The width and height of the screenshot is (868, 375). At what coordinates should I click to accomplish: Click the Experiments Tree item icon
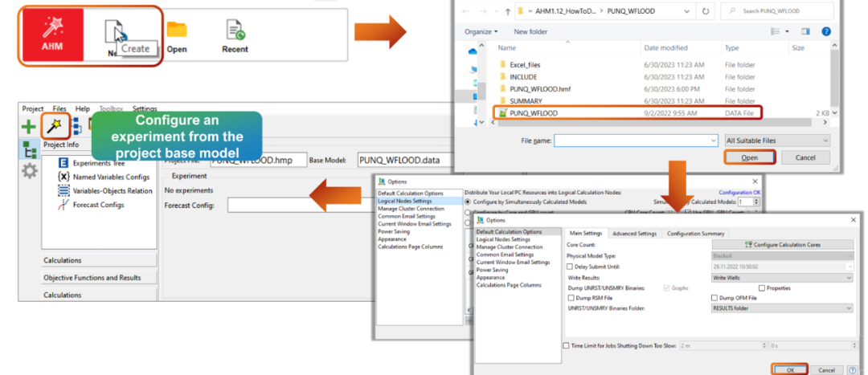click(63, 163)
